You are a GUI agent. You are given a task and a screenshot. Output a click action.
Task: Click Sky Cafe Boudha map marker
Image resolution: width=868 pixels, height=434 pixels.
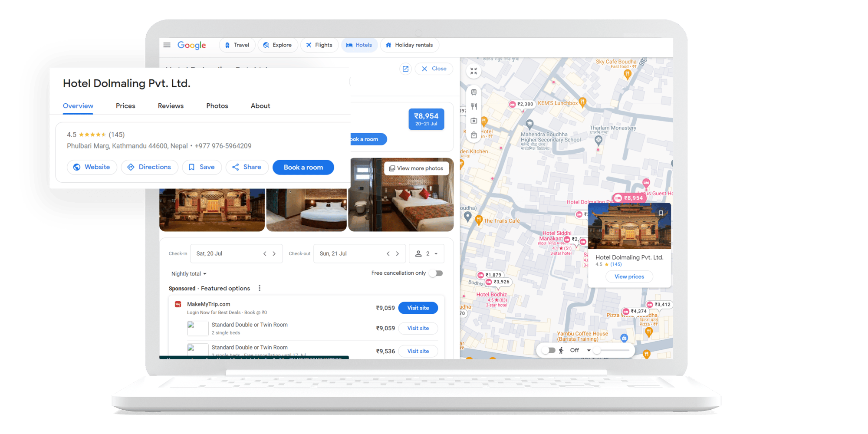click(627, 74)
